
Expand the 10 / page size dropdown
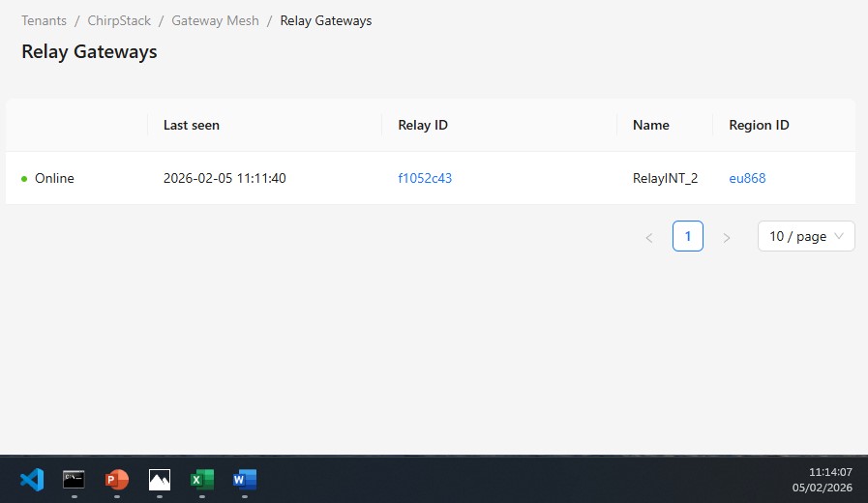[x=805, y=237]
